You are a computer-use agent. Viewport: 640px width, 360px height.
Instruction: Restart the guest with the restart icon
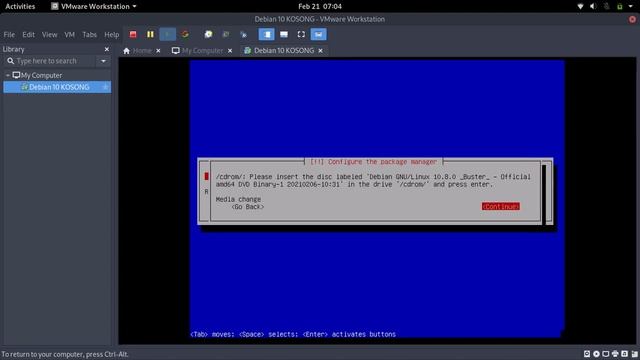185,35
